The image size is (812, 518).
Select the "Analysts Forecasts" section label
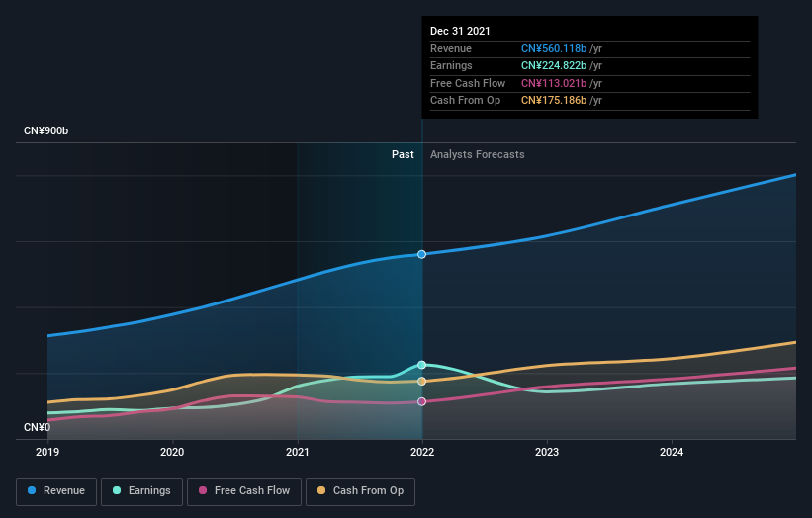477,154
